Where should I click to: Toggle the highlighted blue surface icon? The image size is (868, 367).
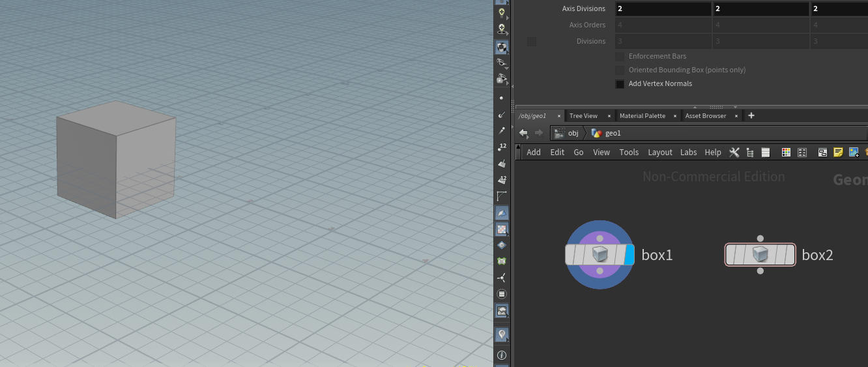[x=501, y=213]
